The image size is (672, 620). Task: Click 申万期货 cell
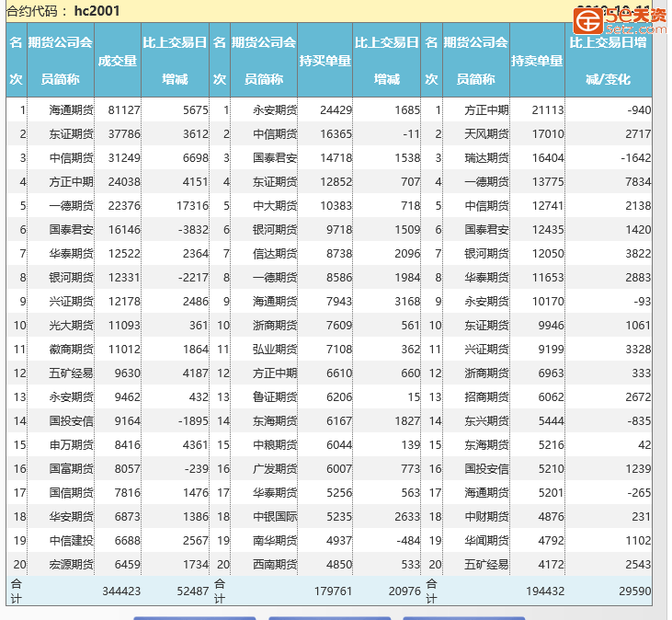pos(71,445)
